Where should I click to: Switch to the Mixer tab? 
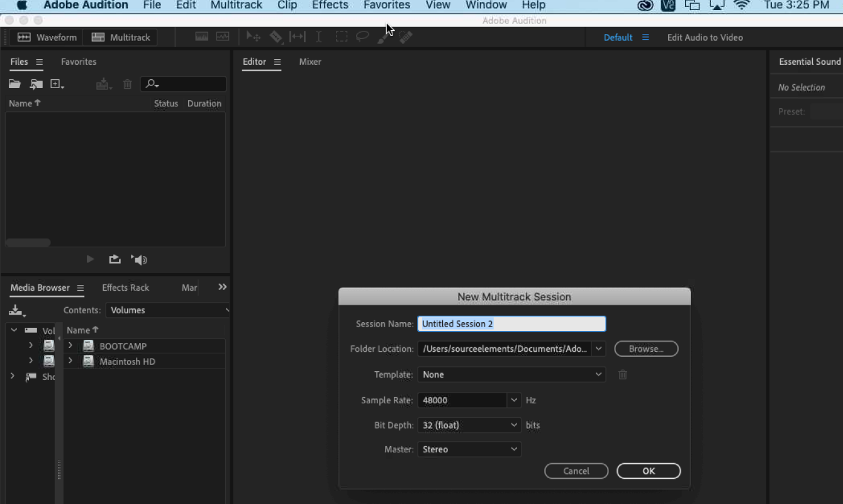[x=310, y=62]
